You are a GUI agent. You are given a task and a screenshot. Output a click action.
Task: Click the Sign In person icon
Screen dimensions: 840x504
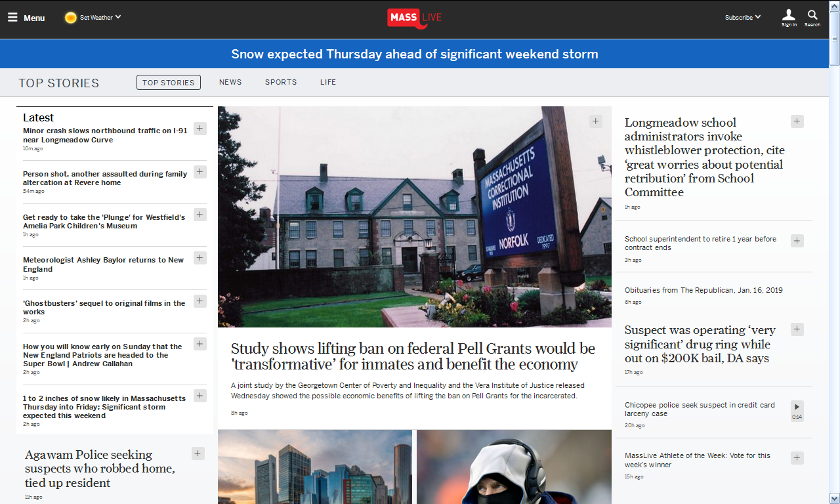pos(789,18)
